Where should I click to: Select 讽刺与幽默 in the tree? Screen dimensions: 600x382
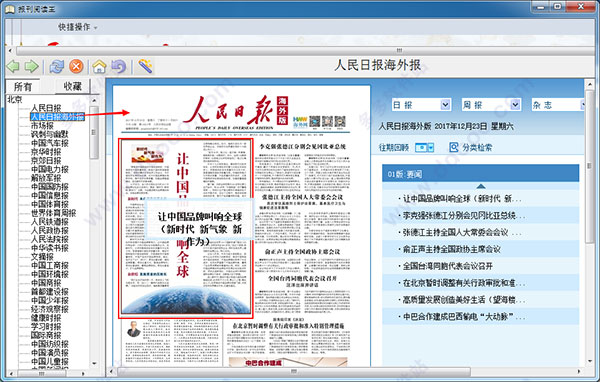click(x=50, y=134)
